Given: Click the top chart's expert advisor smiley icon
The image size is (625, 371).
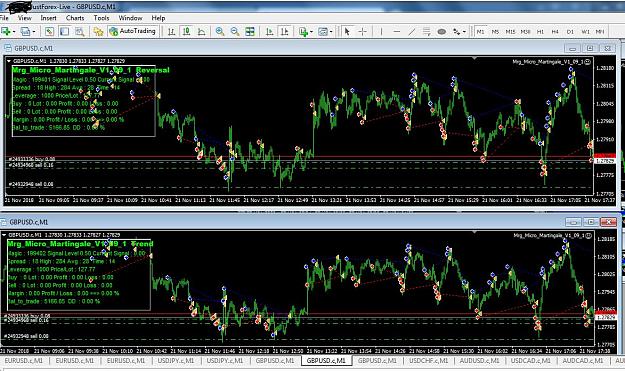Looking at the screenshot, I should click(589, 62).
